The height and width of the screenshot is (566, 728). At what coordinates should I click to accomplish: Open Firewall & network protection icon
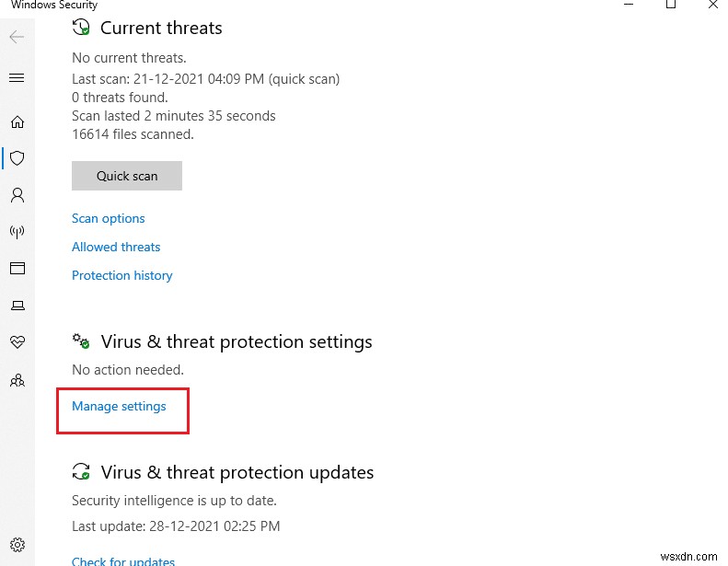click(x=17, y=232)
